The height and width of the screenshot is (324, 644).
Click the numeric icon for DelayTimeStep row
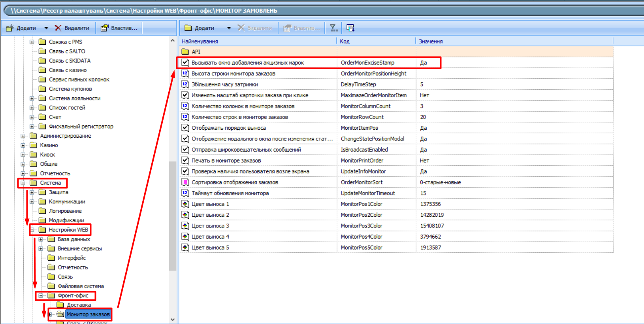pyautogui.click(x=185, y=84)
